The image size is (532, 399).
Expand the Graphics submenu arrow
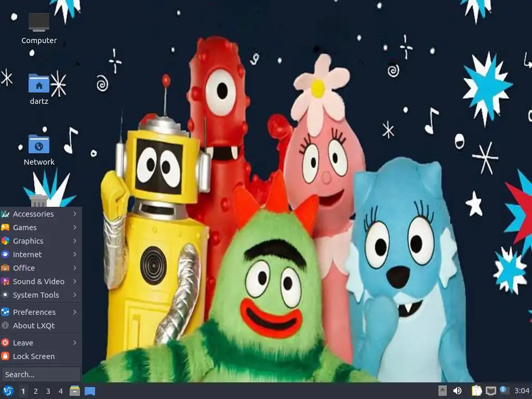coord(75,241)
